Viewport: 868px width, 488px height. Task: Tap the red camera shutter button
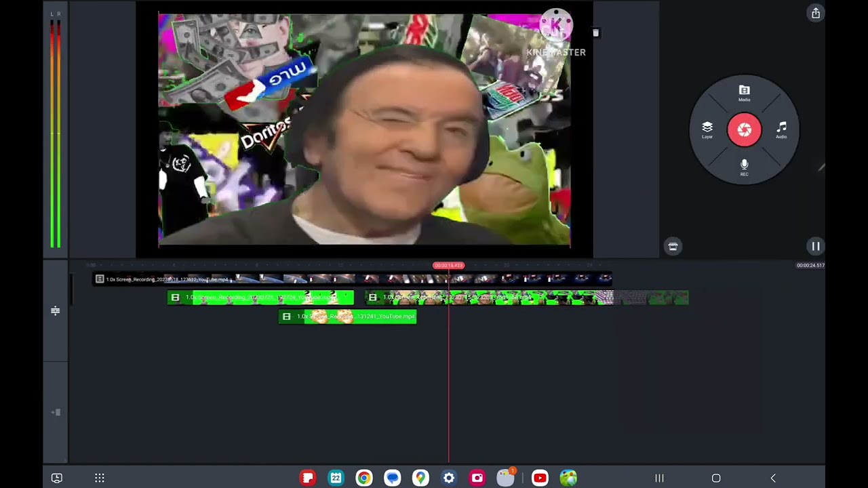pos(744,130)
